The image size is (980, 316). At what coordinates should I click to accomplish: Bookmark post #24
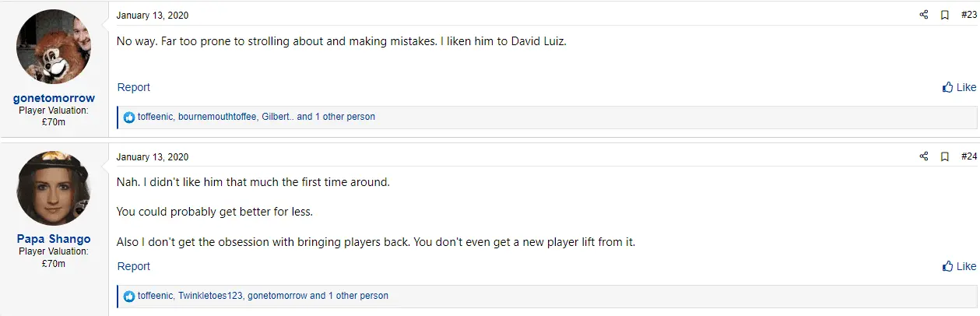click(945, 156)
